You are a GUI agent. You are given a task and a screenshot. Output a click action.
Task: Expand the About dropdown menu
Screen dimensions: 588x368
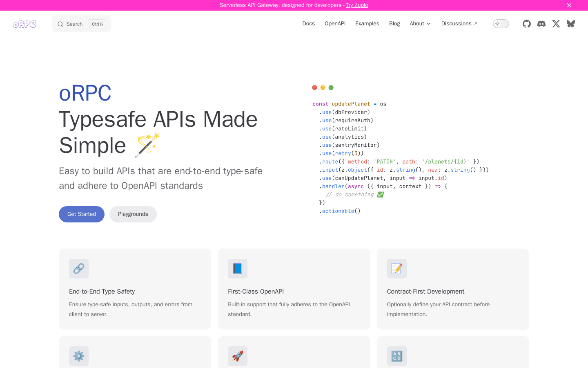pyautogui.click(x=420, y=23)
